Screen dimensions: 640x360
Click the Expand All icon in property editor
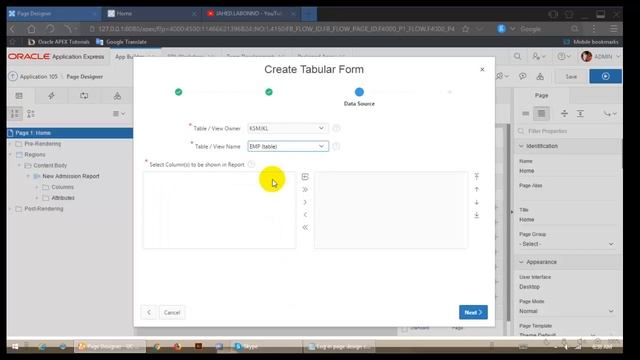pyautogui.click(x=580, y=113)
